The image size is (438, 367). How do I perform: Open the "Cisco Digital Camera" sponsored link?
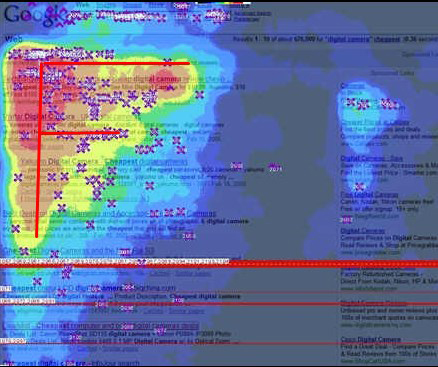point(371,339)
